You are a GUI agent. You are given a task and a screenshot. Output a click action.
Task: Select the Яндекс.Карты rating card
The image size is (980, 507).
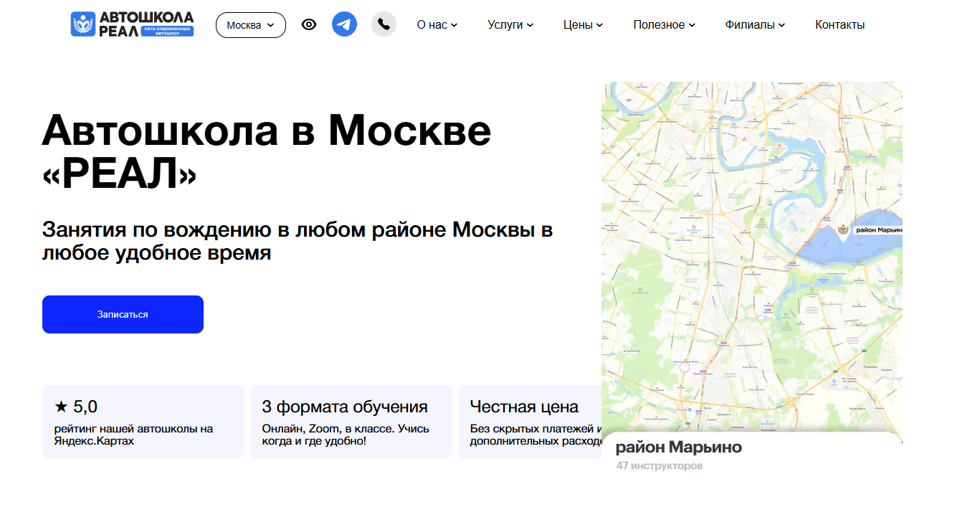pos(143,422)
